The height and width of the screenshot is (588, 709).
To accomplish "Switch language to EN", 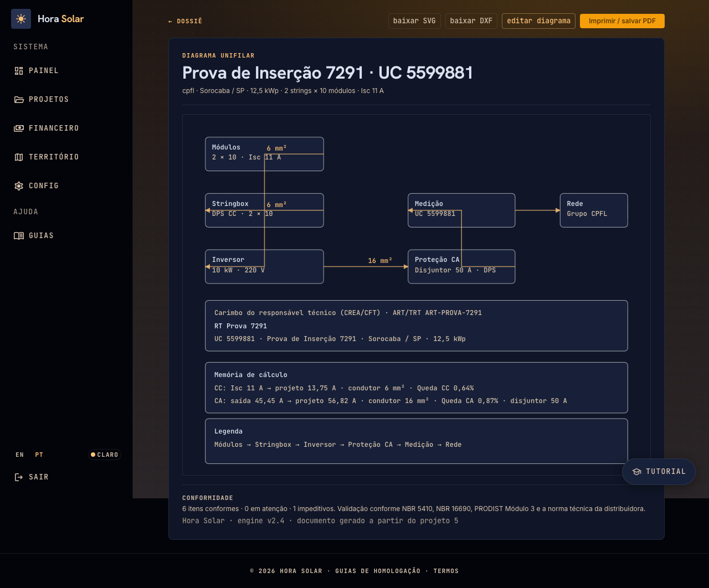I will point(20,455).
